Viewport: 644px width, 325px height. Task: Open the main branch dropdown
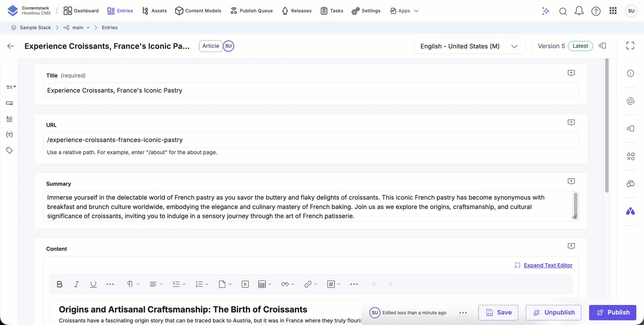(x=77, y=28)
